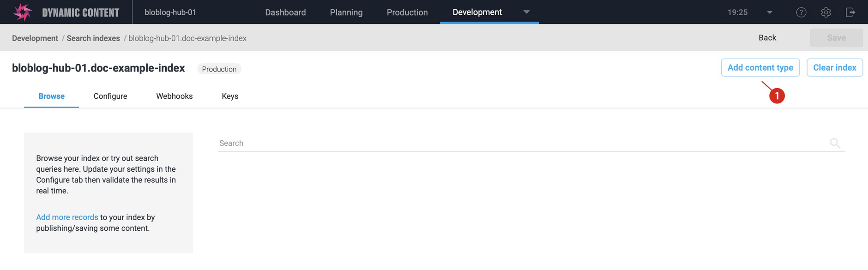This screenshot has width=868, height=270.
Task: Click the bloblog-hub-01 hub name
Action: [170, 12]
